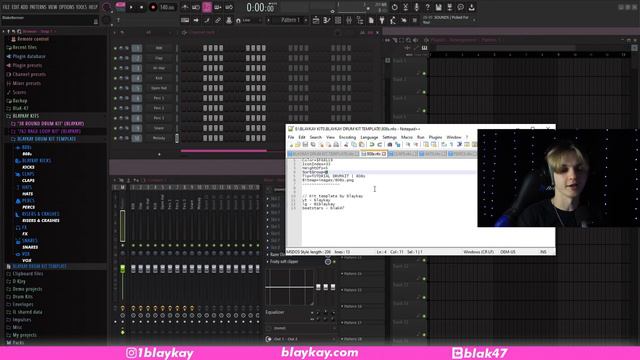Click the Snare channel button in channel rack

point(159,128)
